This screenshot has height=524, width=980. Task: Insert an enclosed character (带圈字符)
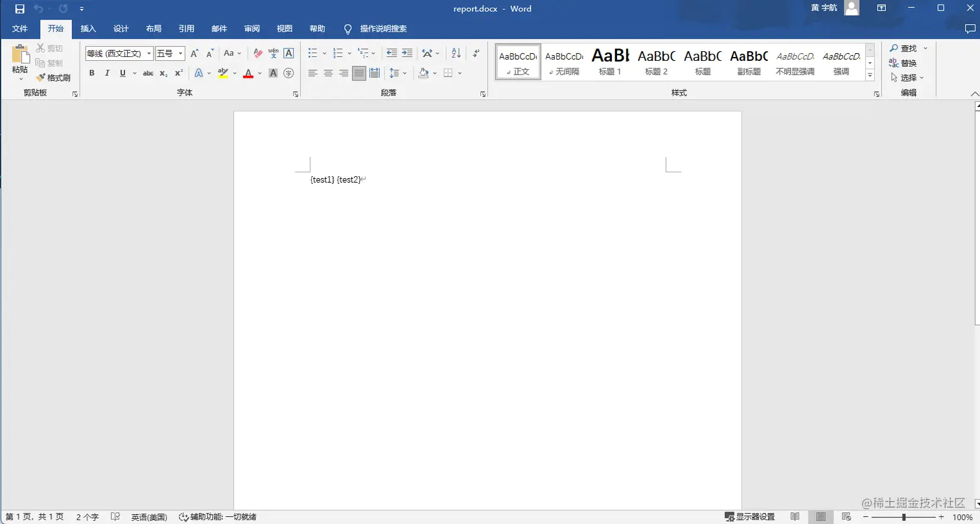(x=289, y=73)
